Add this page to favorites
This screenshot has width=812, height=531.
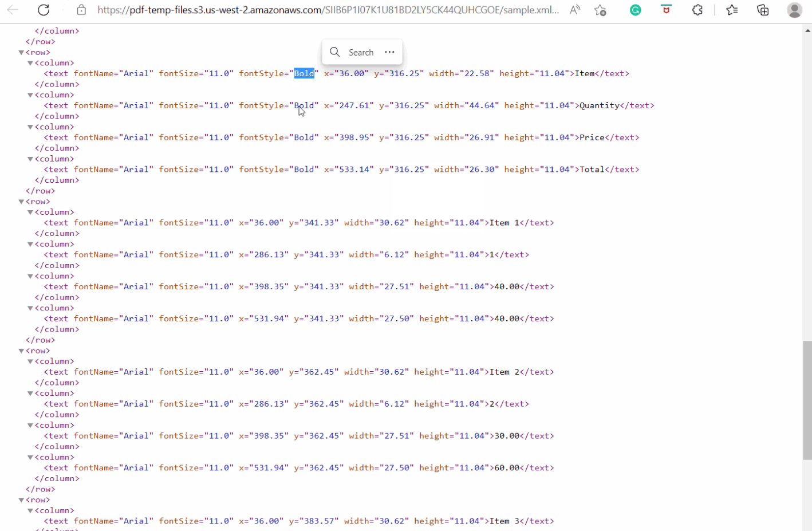pyautogui.click(x=599, y=10)
